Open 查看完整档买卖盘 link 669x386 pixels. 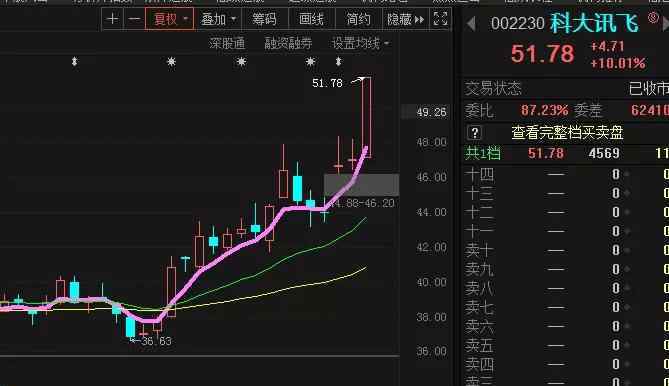pos(567,133)
